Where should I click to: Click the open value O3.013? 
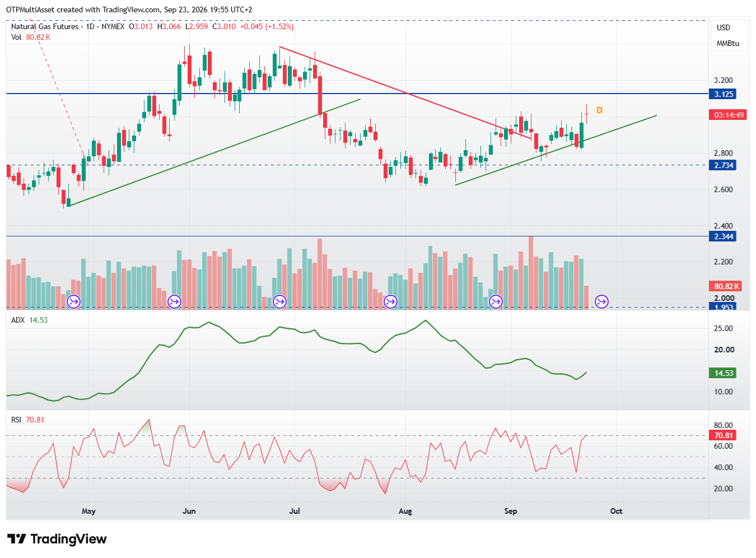click(x=141, y=26)
